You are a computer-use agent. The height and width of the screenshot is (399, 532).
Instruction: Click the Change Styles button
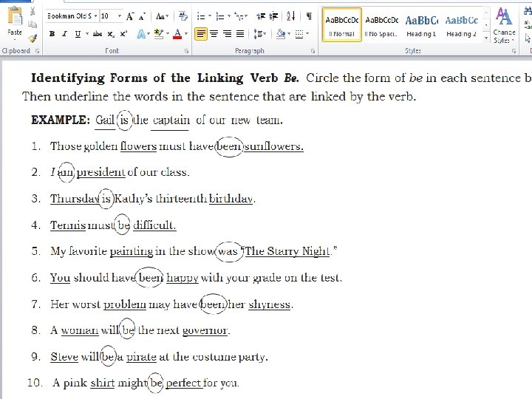504,26
